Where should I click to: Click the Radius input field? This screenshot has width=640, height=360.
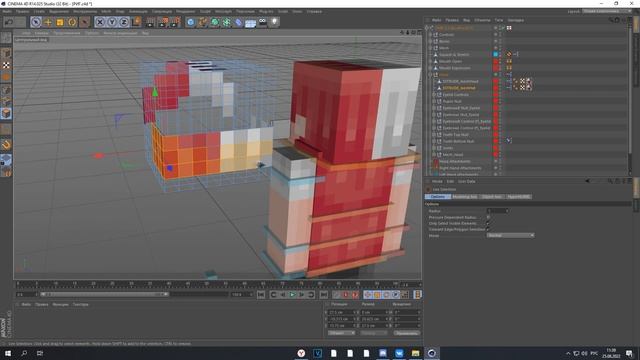coord(498,211)
